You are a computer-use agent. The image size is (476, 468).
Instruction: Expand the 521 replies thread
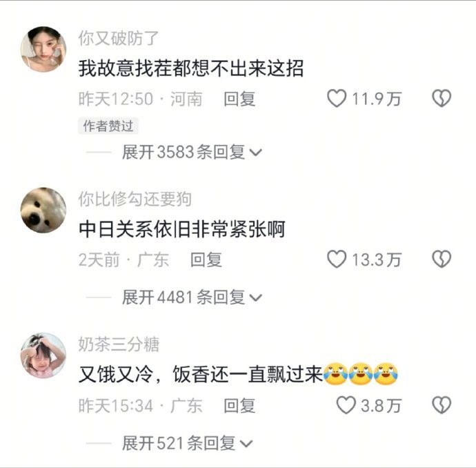pos(188,443)
